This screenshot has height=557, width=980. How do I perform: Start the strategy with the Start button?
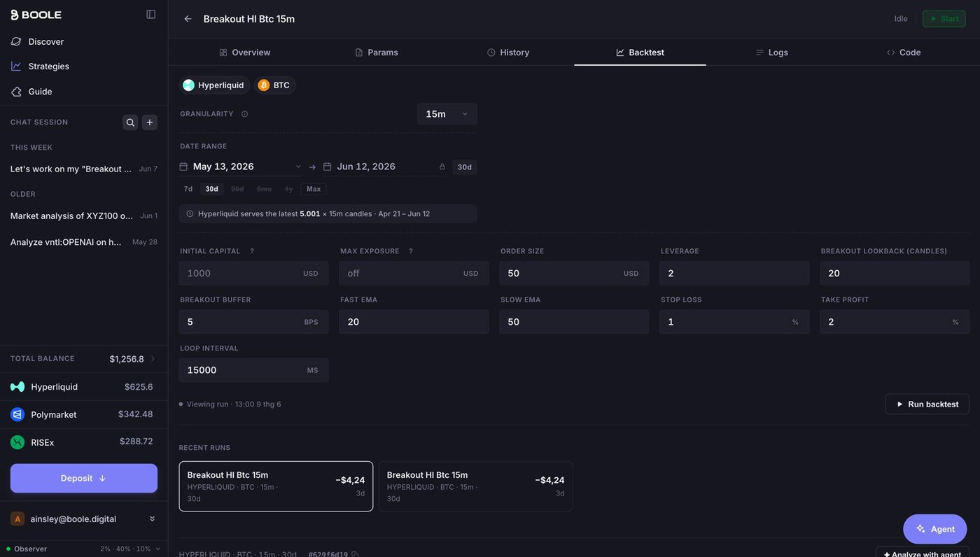[x=944, y=19]
